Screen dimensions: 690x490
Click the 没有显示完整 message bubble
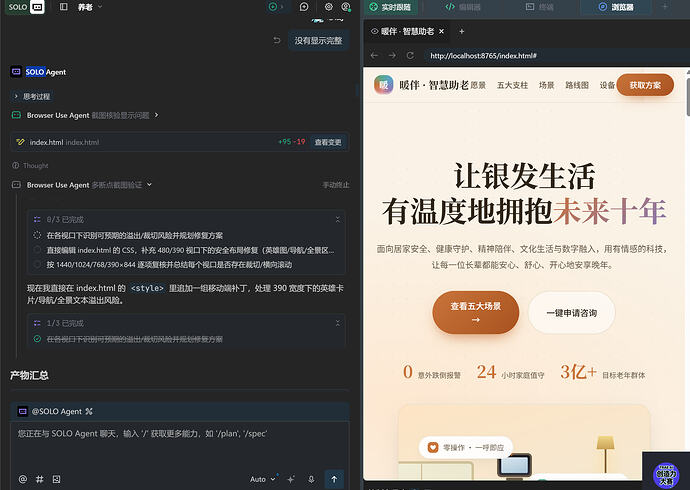[319, 40]
